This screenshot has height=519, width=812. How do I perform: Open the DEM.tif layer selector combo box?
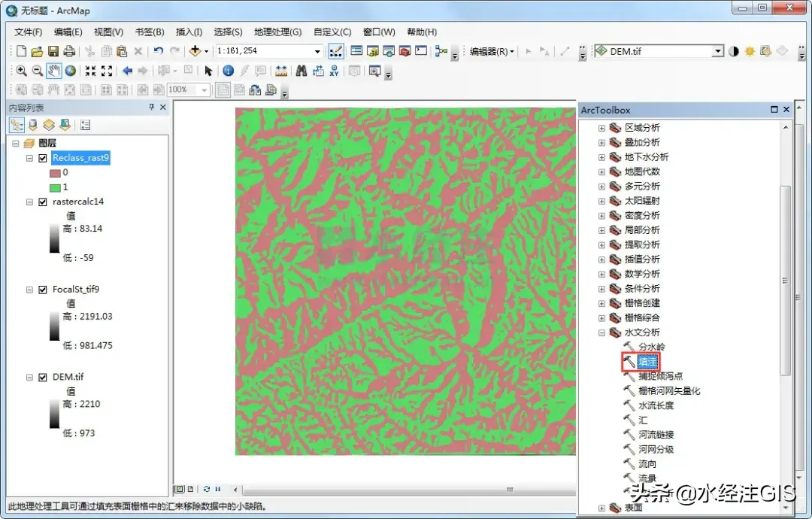717,51
